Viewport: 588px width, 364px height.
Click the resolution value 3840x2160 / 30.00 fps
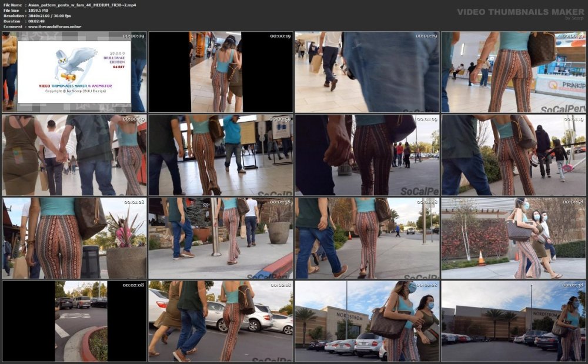click(x=49, y=16)
